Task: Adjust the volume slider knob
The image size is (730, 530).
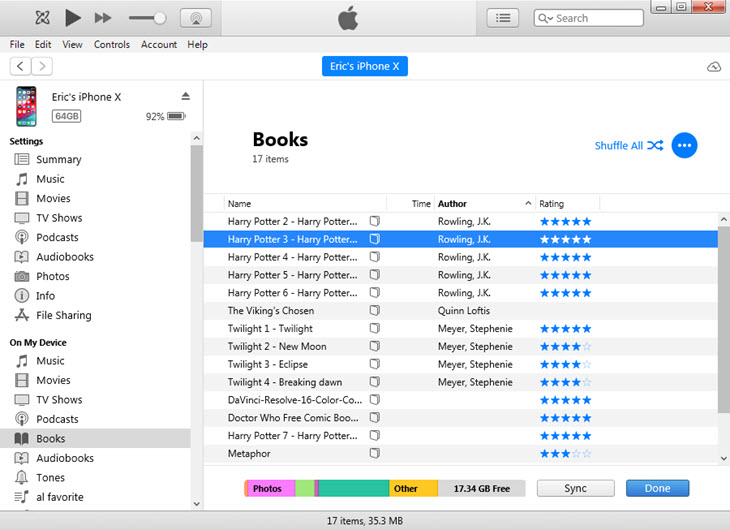Action: pyautogui.click(x=160, y=18)
